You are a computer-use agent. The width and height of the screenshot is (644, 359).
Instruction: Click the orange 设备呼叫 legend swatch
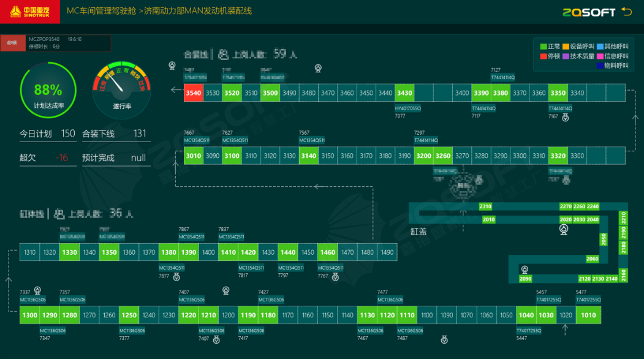[x=566, y=47]
